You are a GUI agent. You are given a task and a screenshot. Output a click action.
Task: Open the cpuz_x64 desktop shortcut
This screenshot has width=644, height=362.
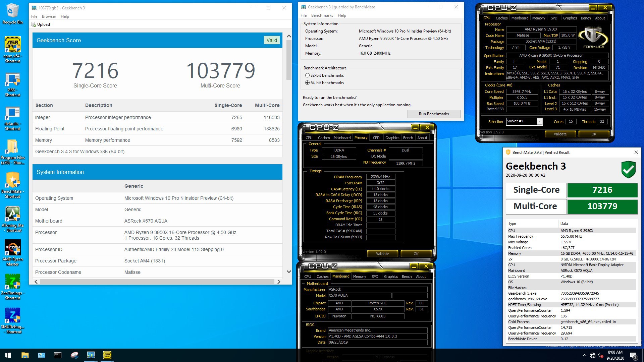pos(12,45)
